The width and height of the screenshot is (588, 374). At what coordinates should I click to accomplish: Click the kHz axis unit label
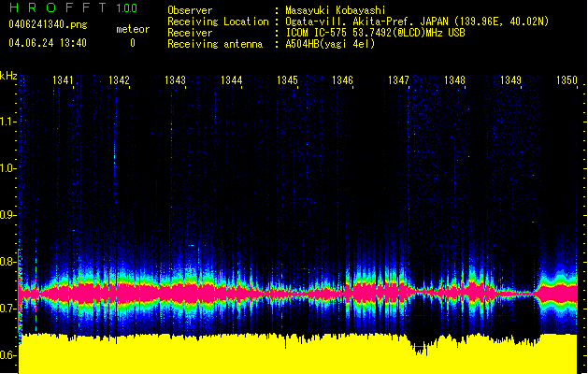pos(8,76)
